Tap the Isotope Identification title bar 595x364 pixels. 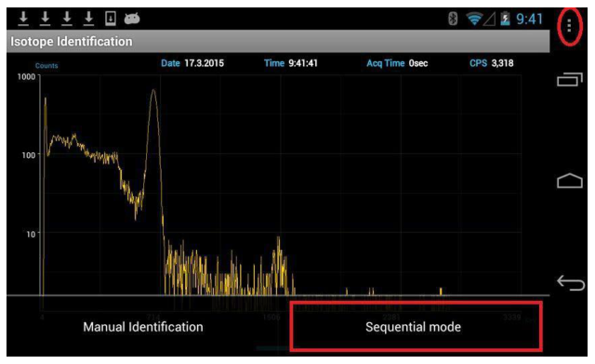tap(278, 42)
